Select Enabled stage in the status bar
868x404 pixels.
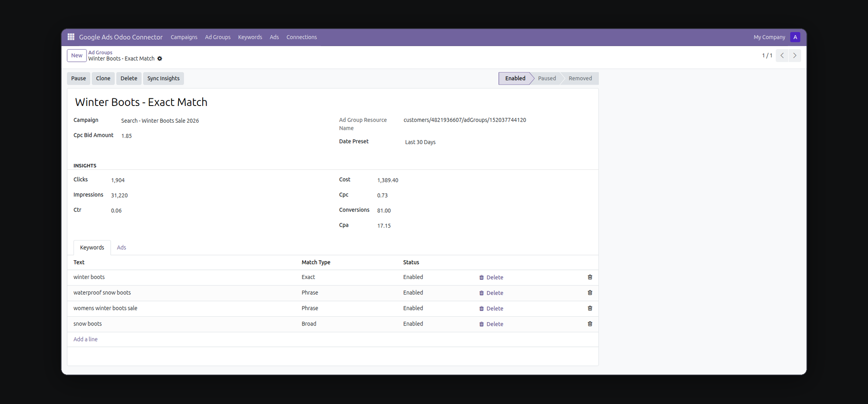(515, 78)
